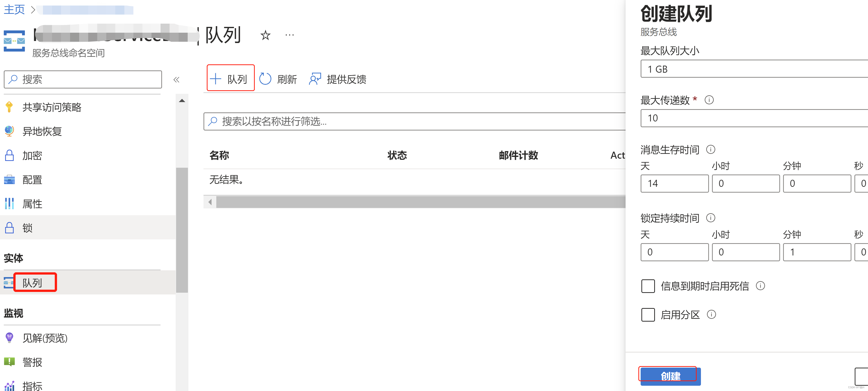The width and height of the screenshot is (868, 391).
Task: Click the 主页 breadcrumb link
Action: (14, 10)
